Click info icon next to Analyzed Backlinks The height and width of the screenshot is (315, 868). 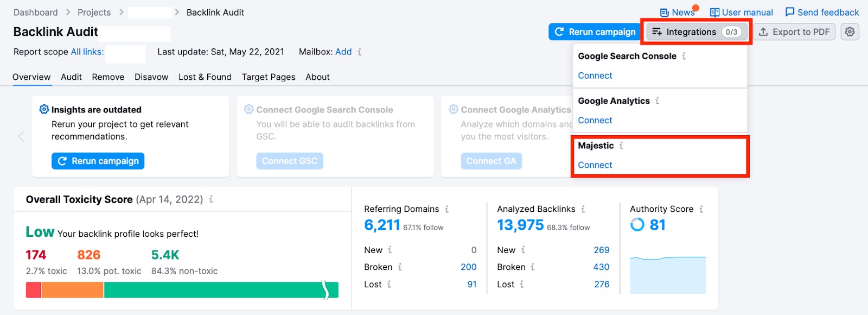(x=583, y=209)
